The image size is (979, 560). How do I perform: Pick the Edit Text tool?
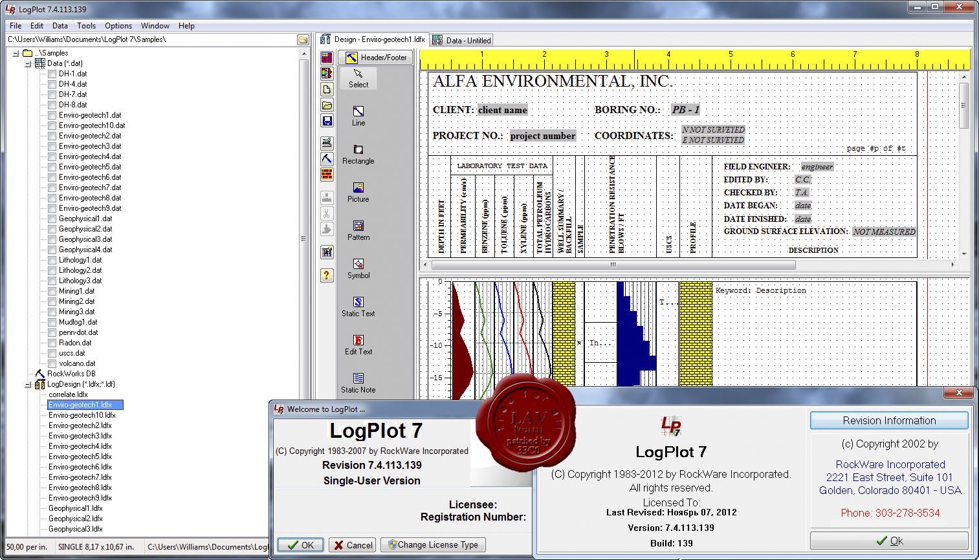(x=358, y=345)
